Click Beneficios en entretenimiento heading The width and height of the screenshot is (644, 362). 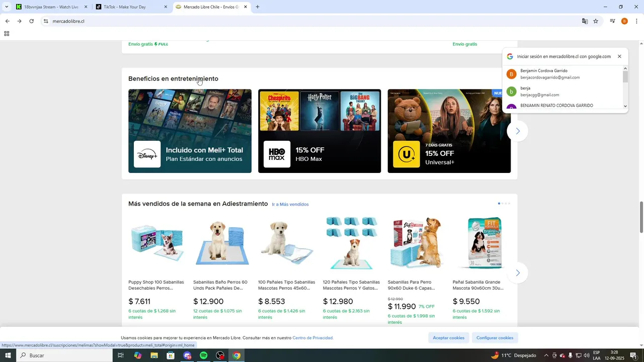tap(173, 79)
